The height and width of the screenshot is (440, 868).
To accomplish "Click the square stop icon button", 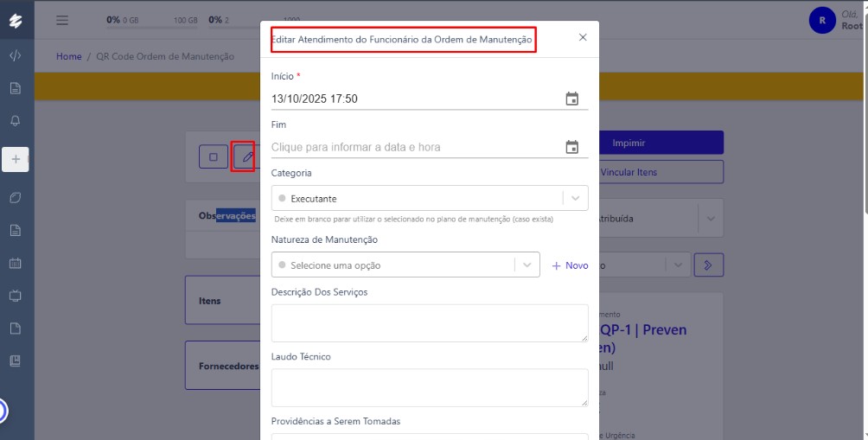I will [213, 157].
